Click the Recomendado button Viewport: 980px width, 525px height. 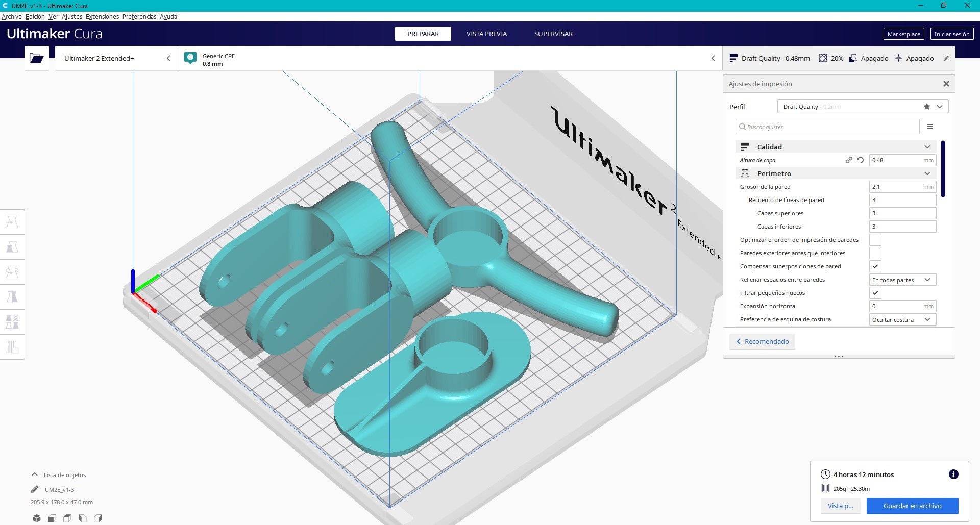point(762,341)
